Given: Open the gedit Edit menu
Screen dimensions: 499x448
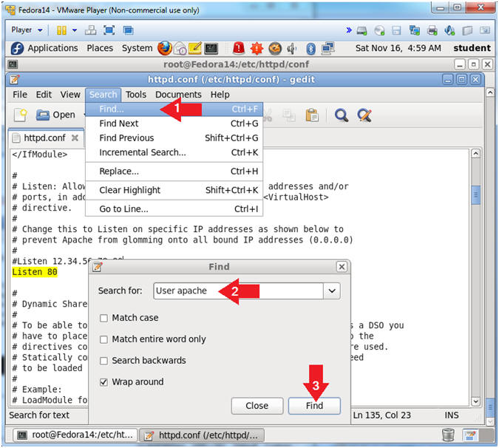Looking at the screenshot, I should coord(44,95).
